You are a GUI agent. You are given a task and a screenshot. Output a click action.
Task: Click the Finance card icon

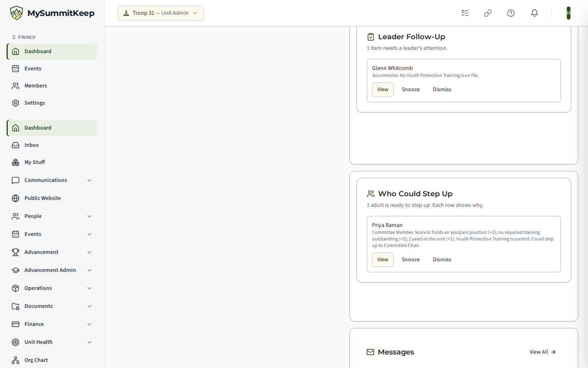click(x=16, y=324)
